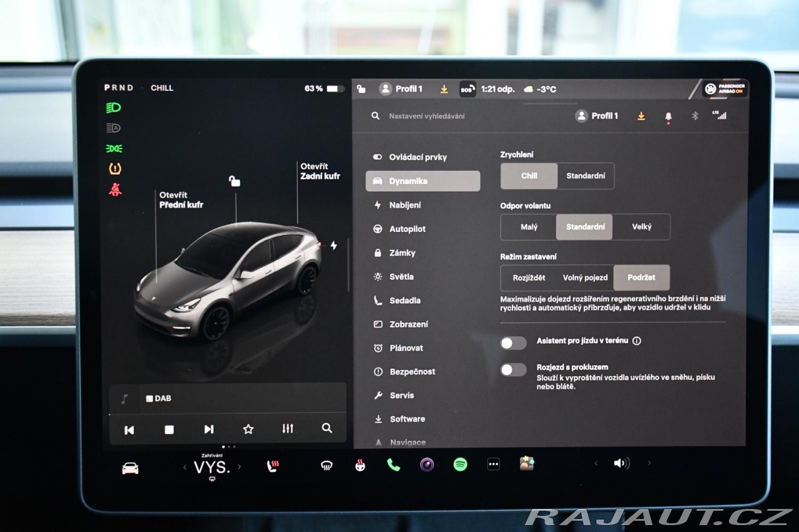Image resolution: width=799 pixels, height=532 pixels.
Task: Open the Spotify app in bottom bar
Action: click(460, 464)
